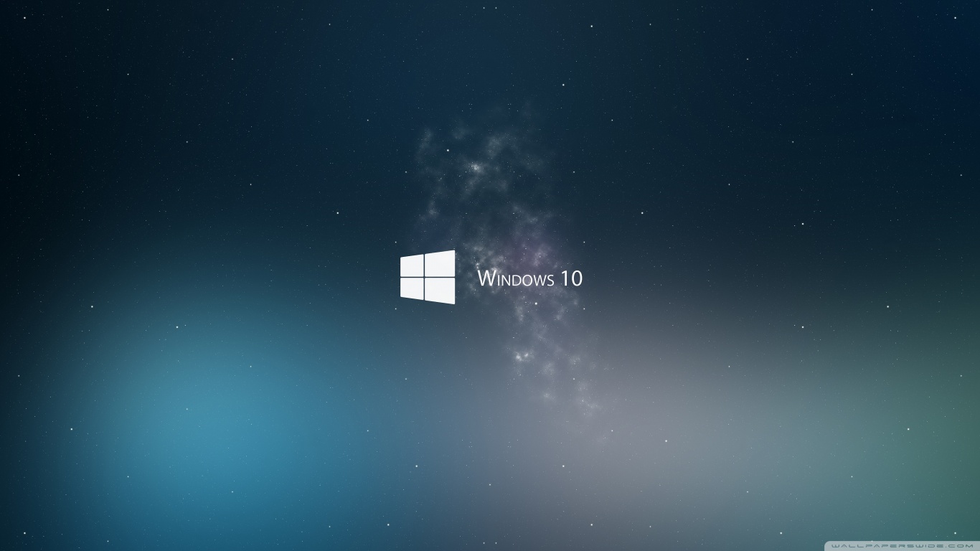Click top-left pane of Windows logo
Viewport: 980px width, 551px height.
(x=413, y=265)
